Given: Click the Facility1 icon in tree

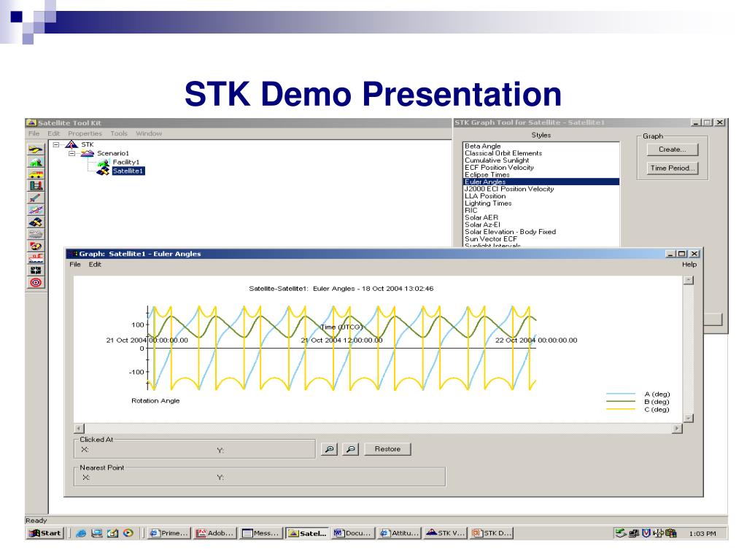Looking at the screenshot, I should click(104, 163).
